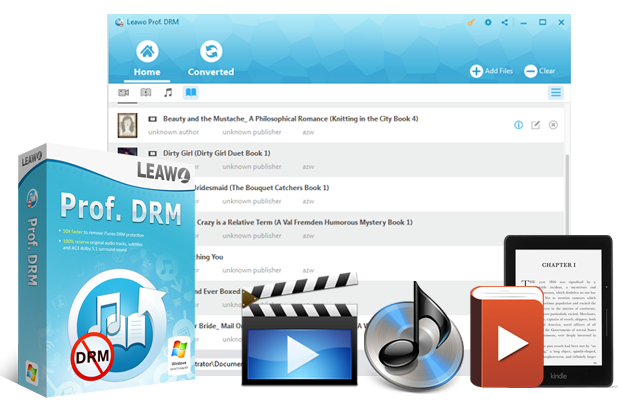
Task: Edit Beauty and the Mustache entry
Action: coord(535,125)
